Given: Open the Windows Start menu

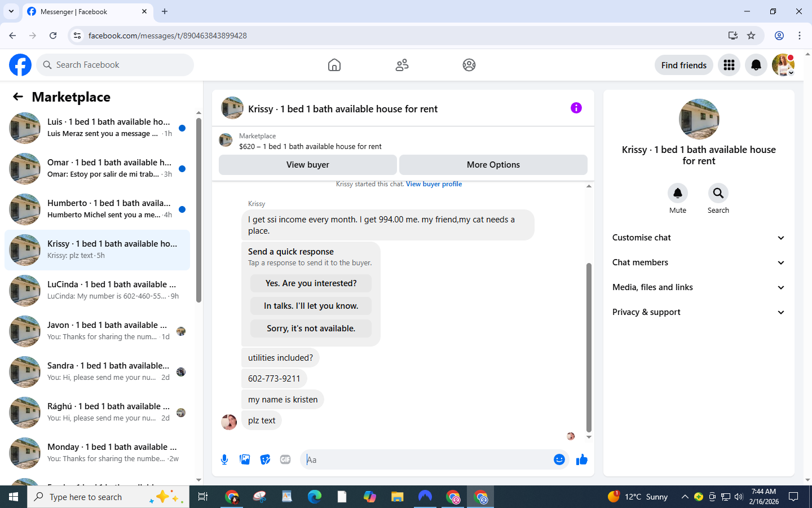Looking at the screenshot, I should tap(14, 497).
